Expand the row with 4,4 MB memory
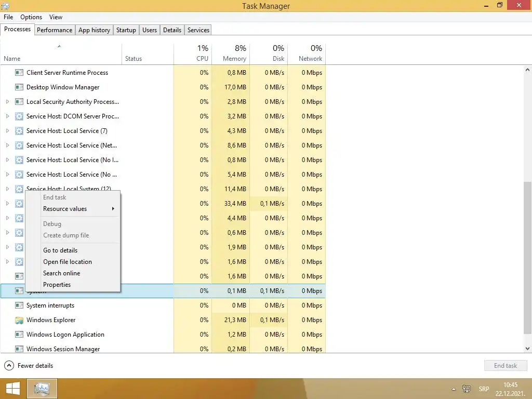Viewport: 532px width, 399px height. click(7, 218)
